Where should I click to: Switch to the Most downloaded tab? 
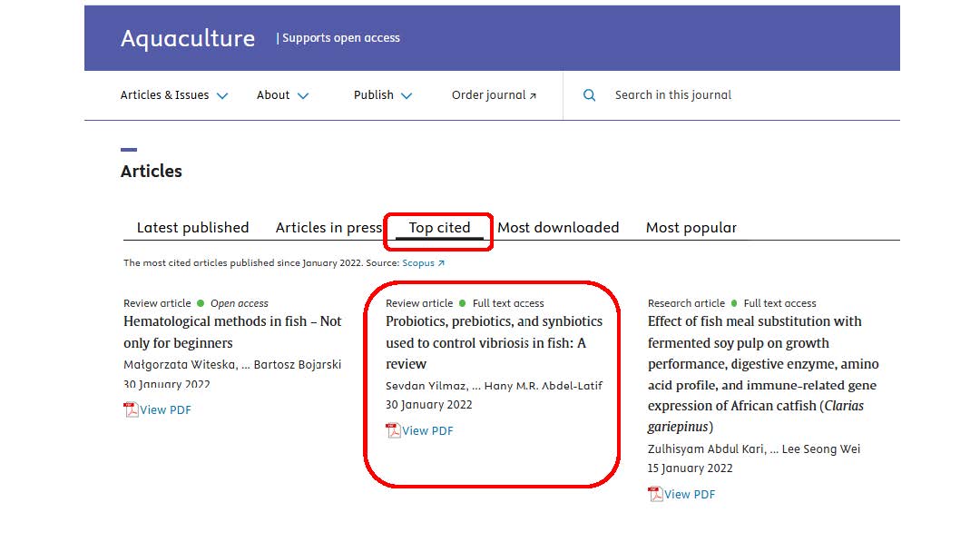(558, 228)
